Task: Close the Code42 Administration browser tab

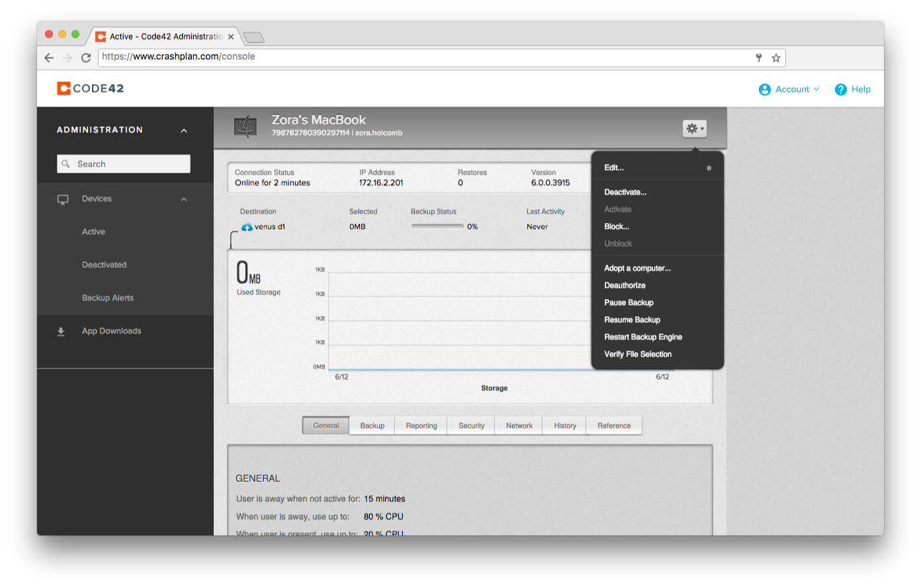Action: pos(231,37)
